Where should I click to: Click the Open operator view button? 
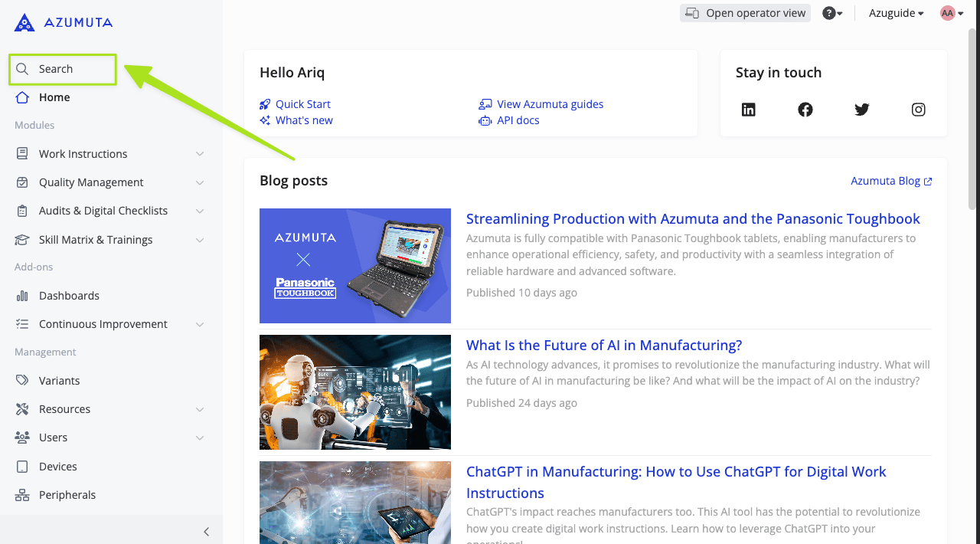(745, 13)
